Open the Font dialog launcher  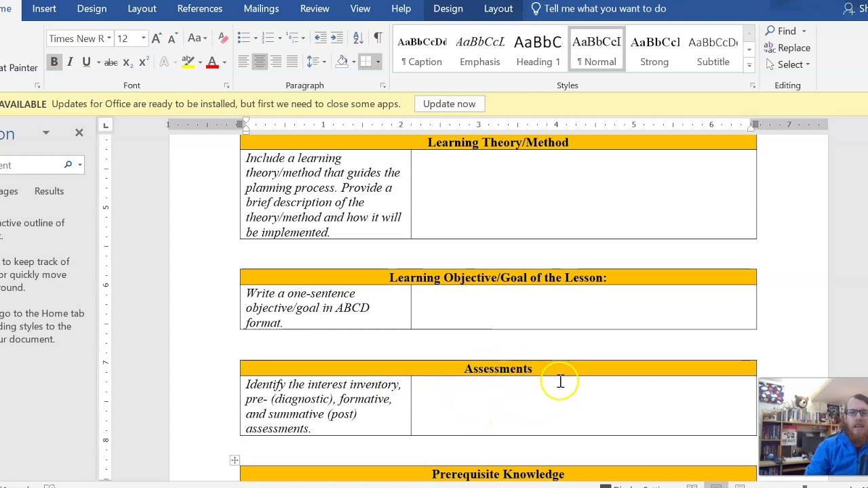(226, 85)
